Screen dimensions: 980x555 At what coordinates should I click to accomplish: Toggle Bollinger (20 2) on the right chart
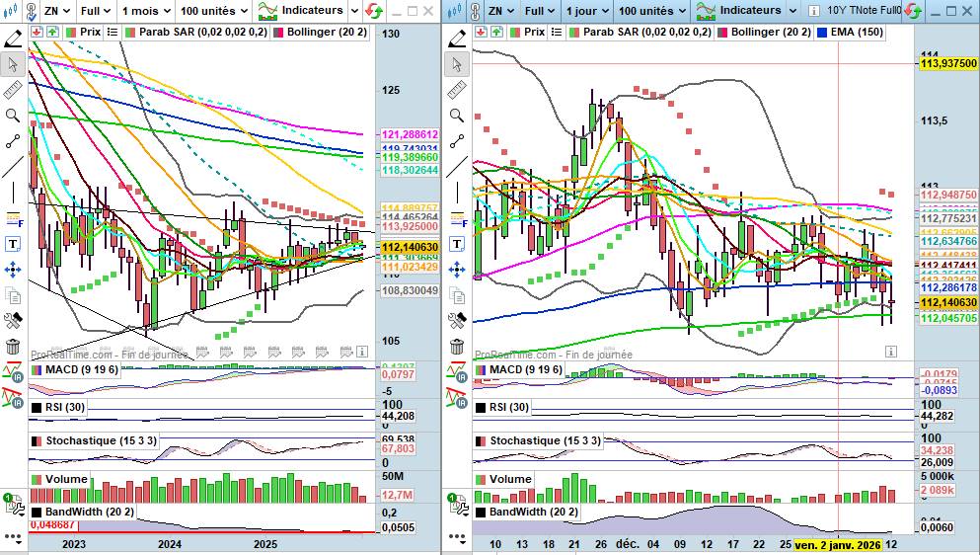tap(772, 32)
